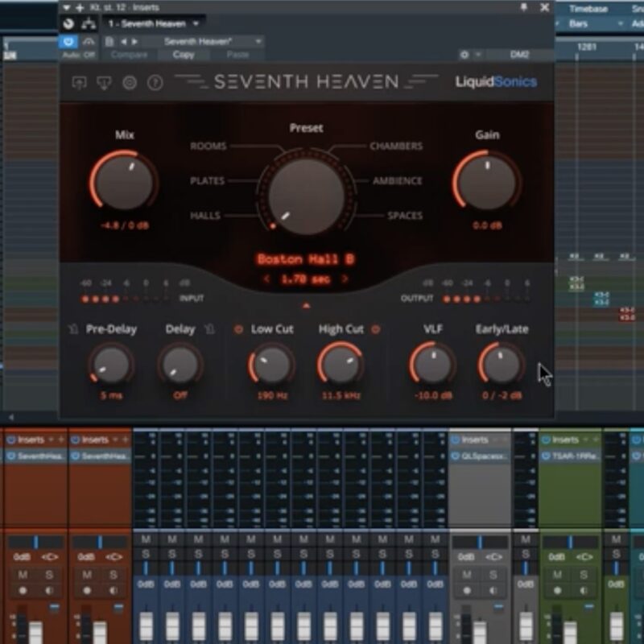The width and height of the screenshot is (644, 644).
Task: Toggle the Low Cut enable indicator
Action: [x=238, y=329]
